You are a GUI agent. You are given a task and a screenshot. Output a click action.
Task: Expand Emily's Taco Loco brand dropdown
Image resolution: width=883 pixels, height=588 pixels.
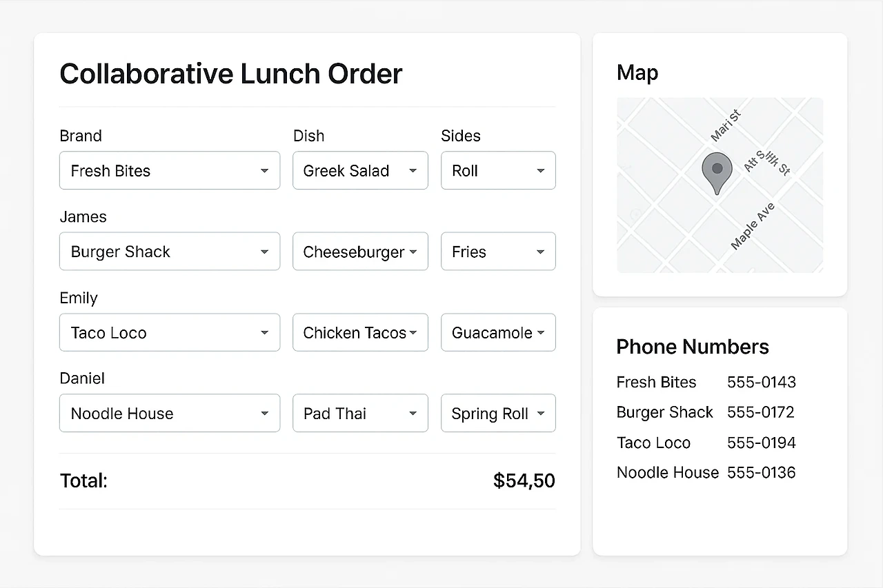coord(170,333)
